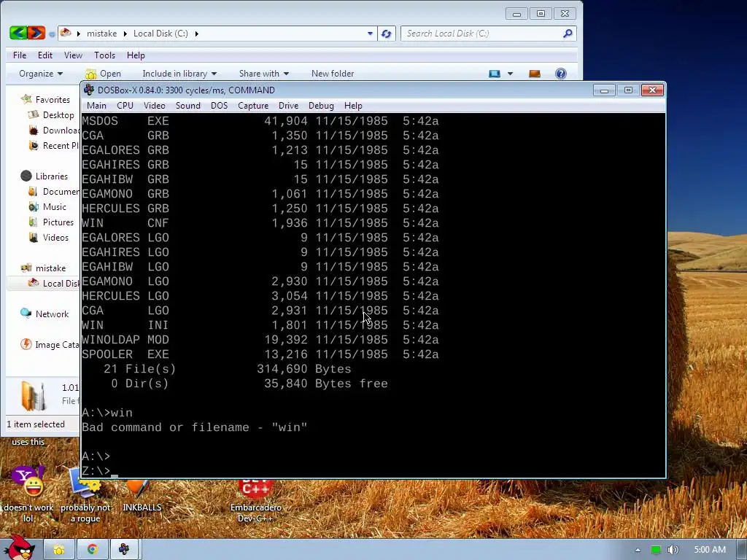Click the DOSBox-X taskbar button
This screenshot has height=560, width=747.
coord(124,550)
